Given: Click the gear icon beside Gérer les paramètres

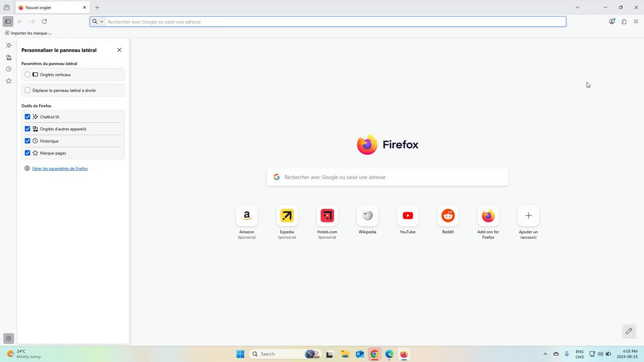Looking at the screenshot, I should (x=27, y=168).
